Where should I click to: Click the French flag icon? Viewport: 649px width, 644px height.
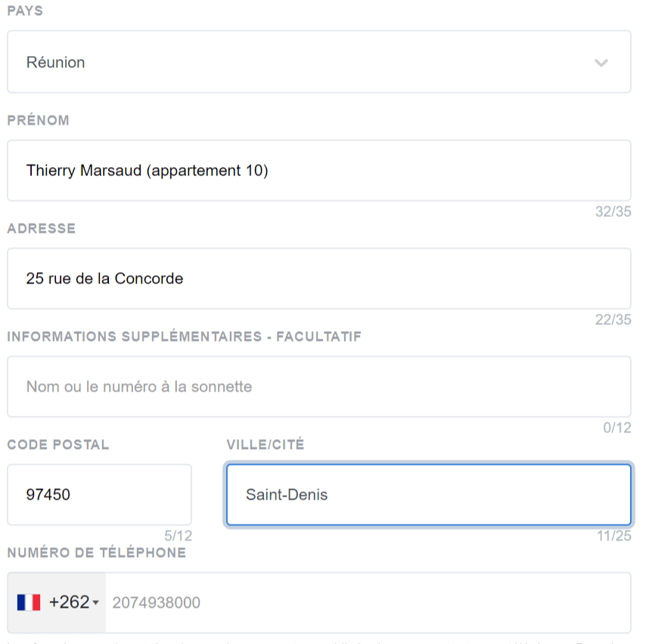click(29, 602)
